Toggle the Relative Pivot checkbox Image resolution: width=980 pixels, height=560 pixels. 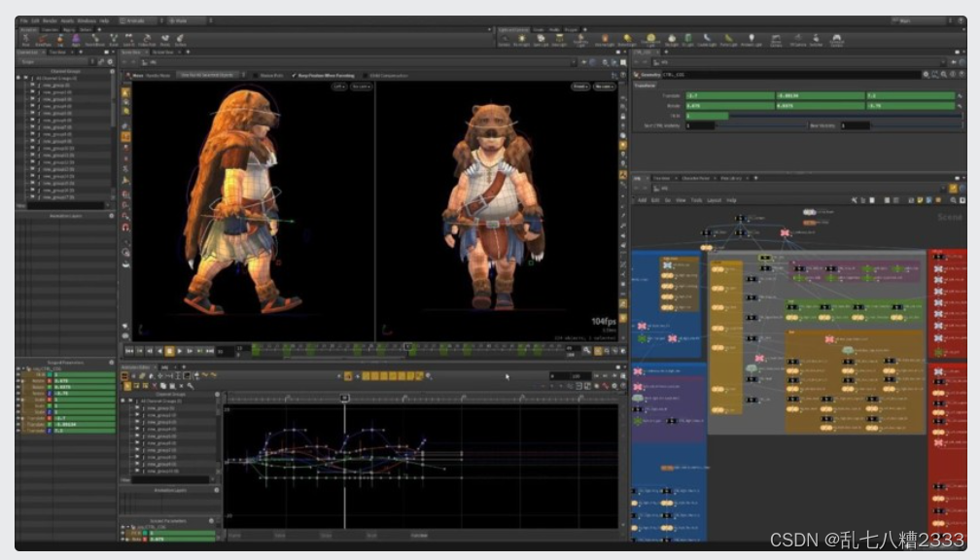255,74
